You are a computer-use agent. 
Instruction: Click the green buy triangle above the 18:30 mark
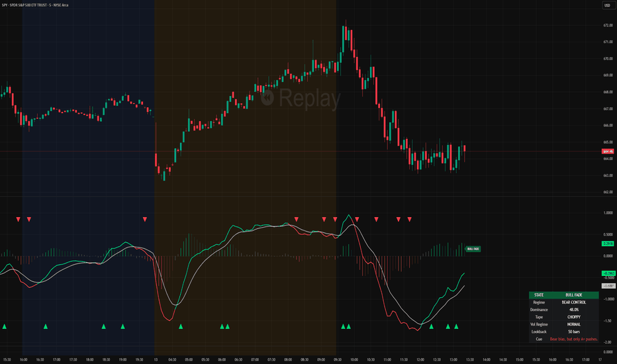(104, 326)
